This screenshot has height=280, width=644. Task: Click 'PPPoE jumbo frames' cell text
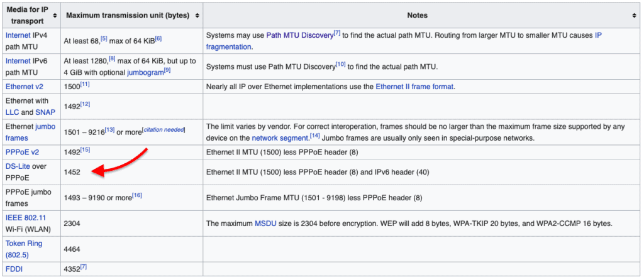(x=28, y=197)
